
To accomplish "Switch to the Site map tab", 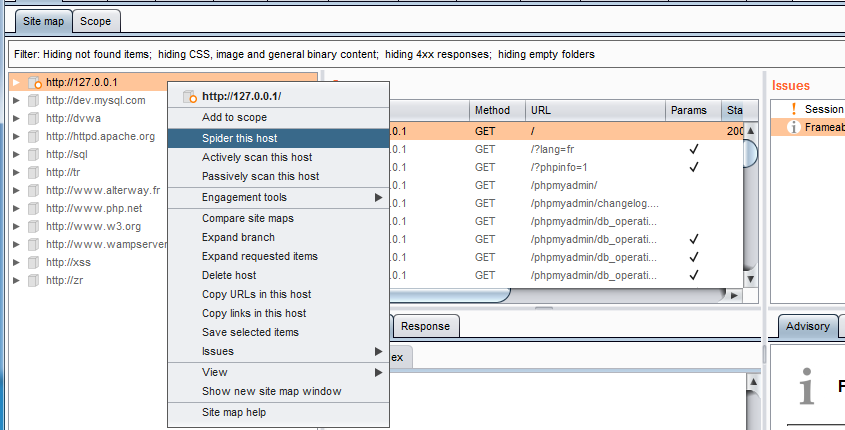I will pyautogui.click(x=44, y=22).
